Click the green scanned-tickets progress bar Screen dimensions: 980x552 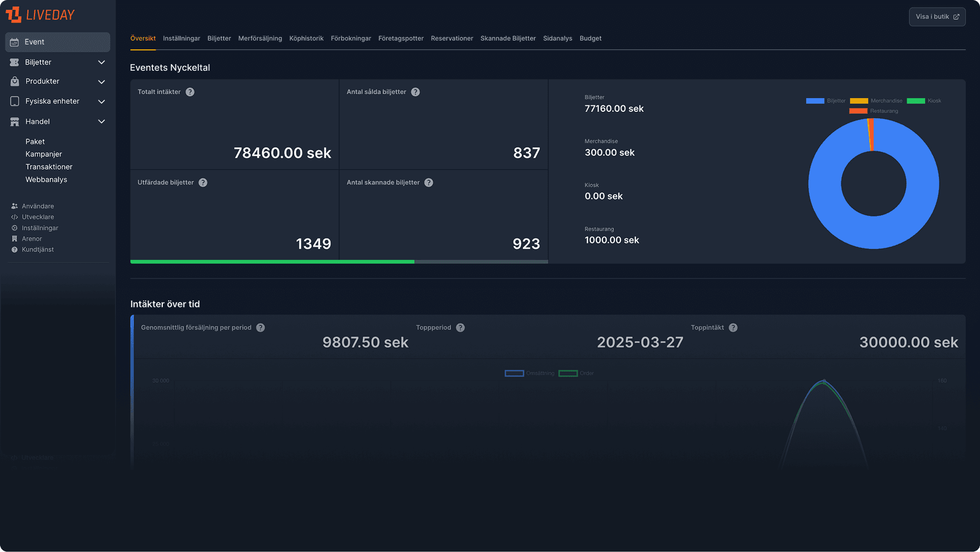tap(271, 261)
